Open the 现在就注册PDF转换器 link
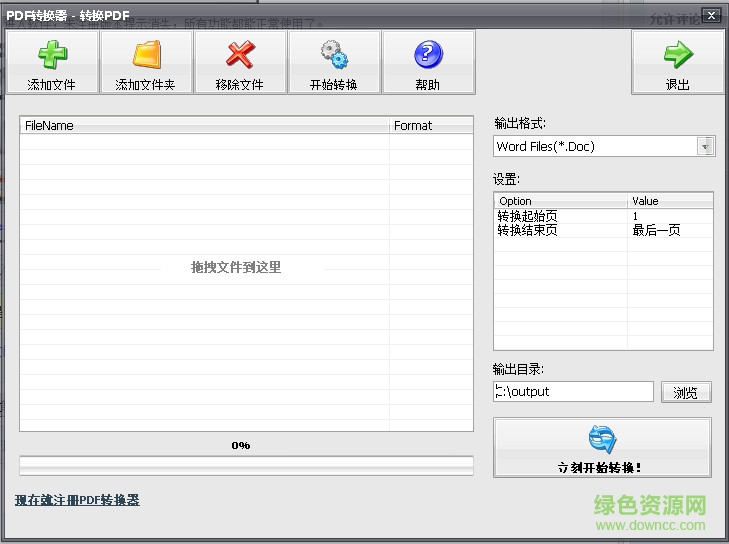 (x=77, y=500)
